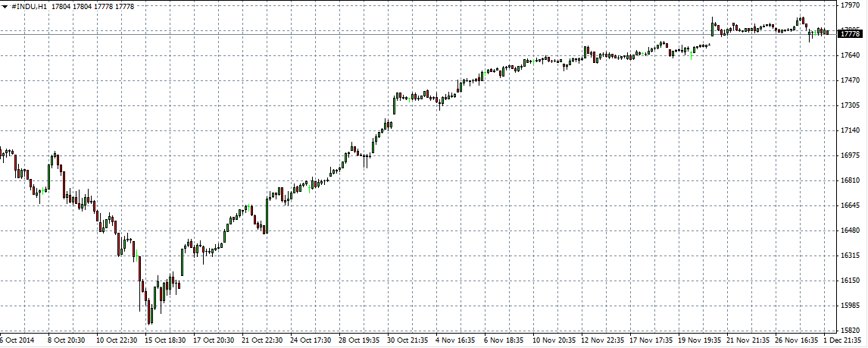Viewport: 868px width, 348px height.
Task: Click the 17140 price axis label
Action: [x=851, y=130]
